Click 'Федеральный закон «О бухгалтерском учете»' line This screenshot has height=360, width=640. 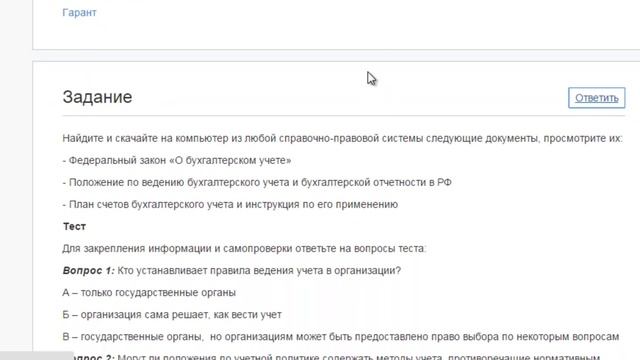177,160
